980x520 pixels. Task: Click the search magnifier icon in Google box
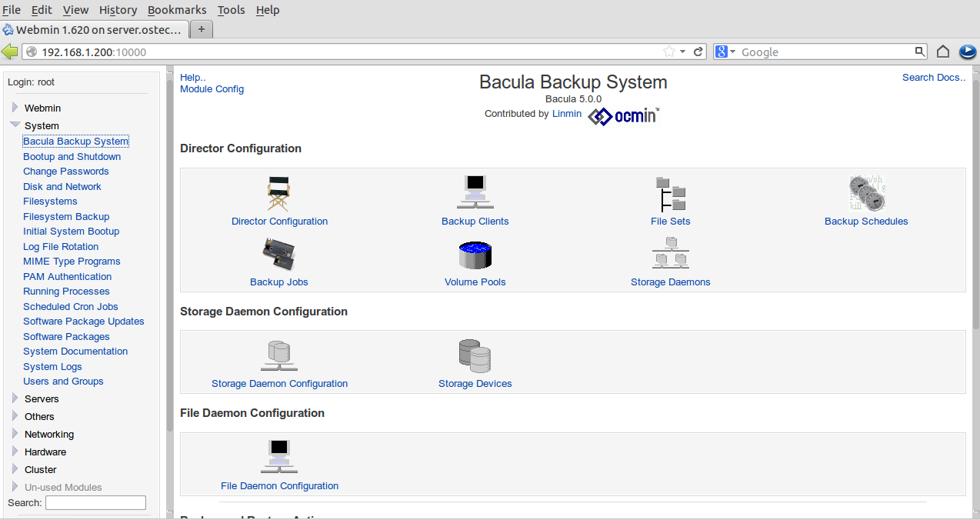(920, 52)
